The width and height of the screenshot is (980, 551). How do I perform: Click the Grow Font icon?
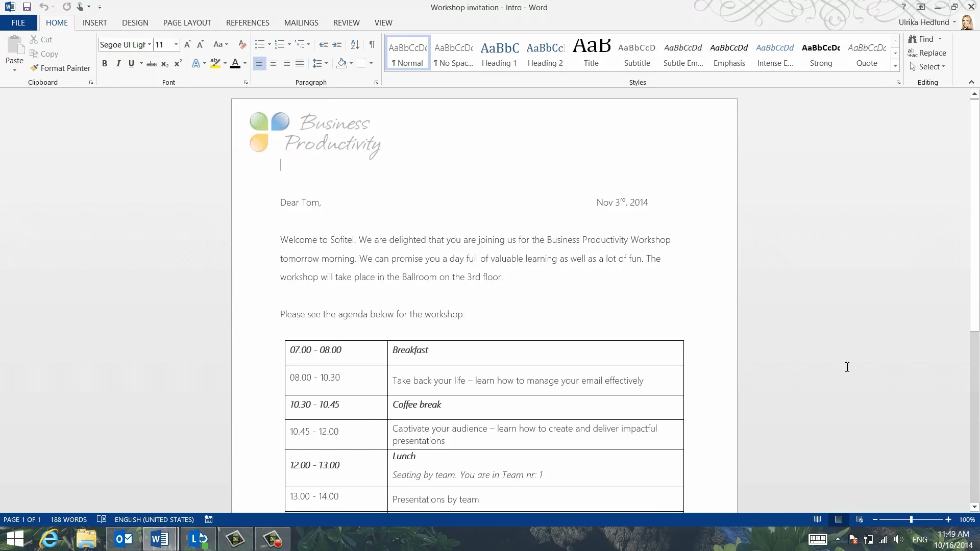coord(187,45)
